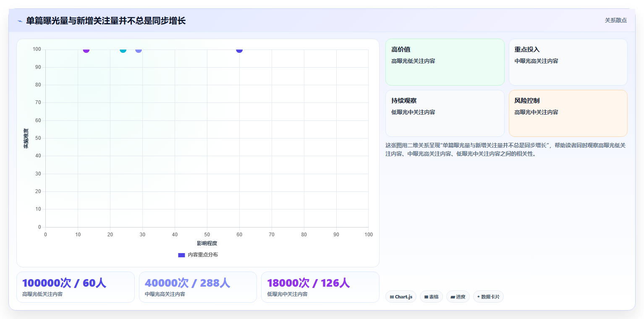644x319 pixels.
Task: Click the 关系散点 label in header
Action: coord(615,20)
